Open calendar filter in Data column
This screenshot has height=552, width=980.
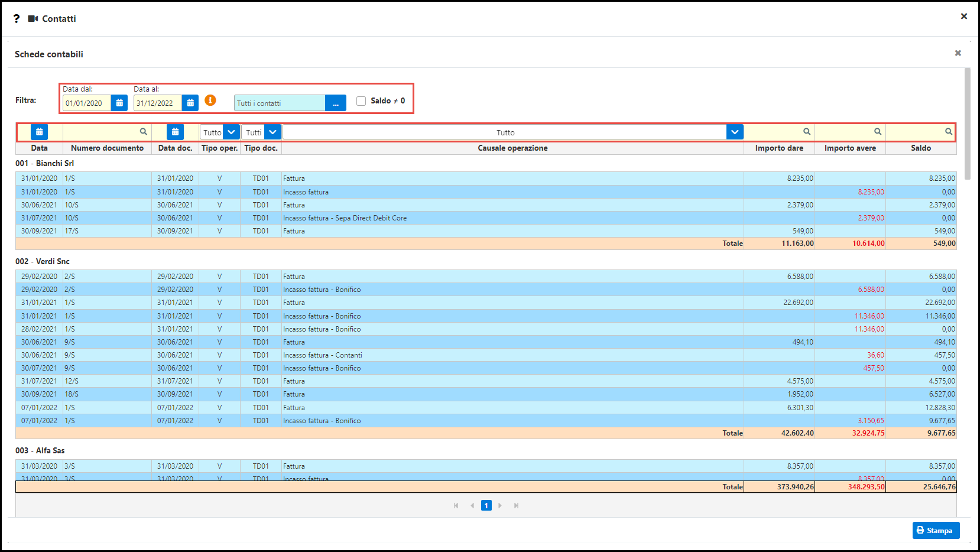39,132
